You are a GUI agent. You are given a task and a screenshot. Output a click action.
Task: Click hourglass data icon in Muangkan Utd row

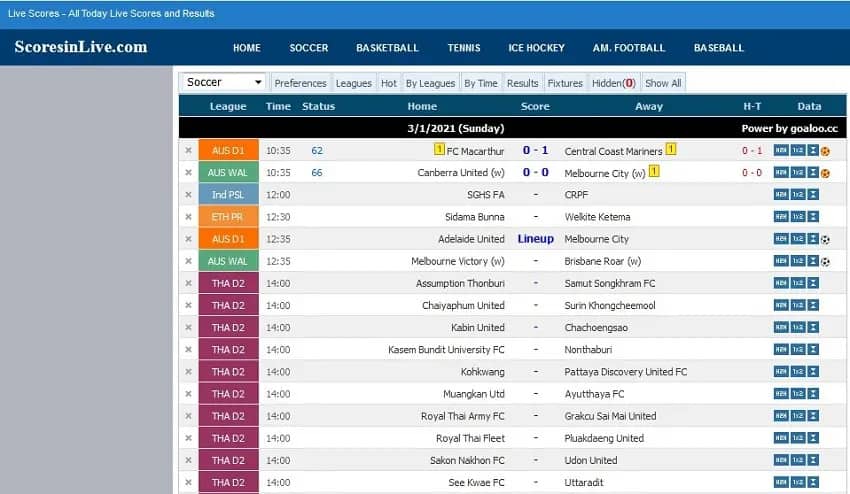(x=813, y=394)
